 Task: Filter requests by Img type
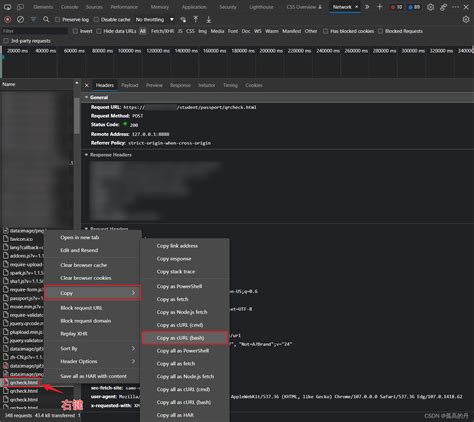(203, 31)
